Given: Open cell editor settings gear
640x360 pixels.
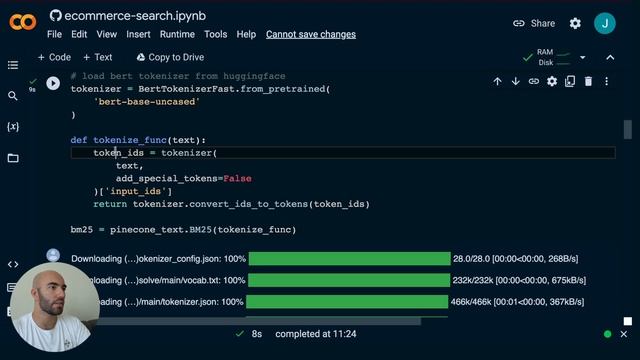Looking at the screenshot, I should point(552,82).
